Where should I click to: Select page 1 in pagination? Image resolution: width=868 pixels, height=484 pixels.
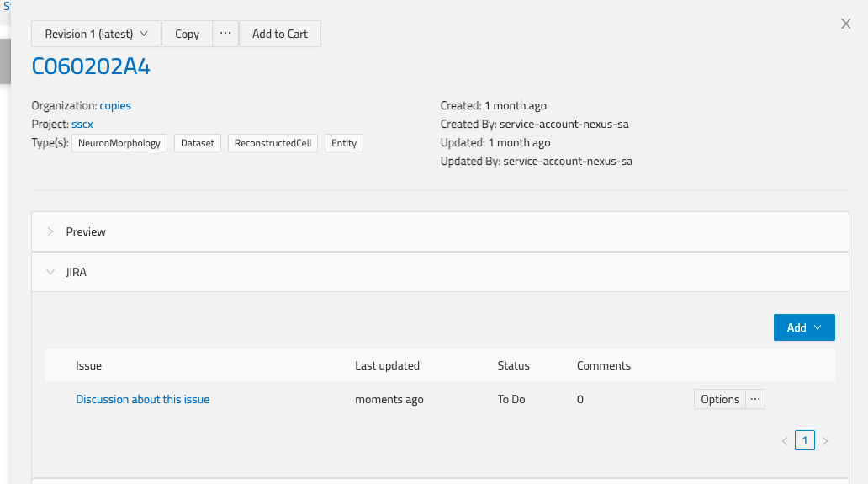pos(805,440)
